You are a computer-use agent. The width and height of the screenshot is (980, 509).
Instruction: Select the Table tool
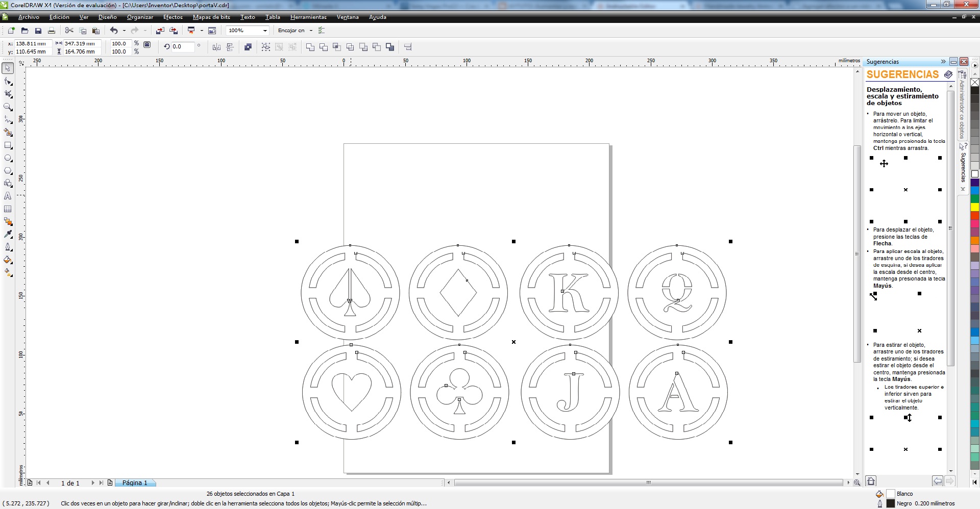click(8, 209)
